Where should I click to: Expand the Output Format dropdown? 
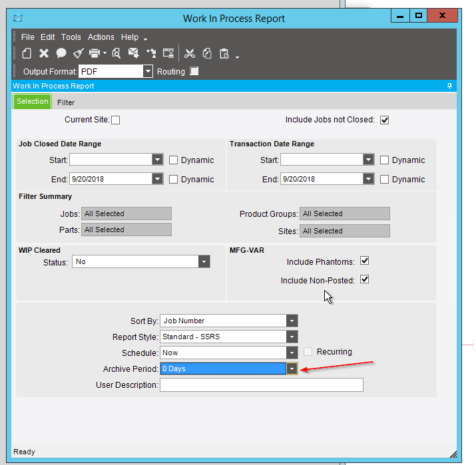pos(148,71)
